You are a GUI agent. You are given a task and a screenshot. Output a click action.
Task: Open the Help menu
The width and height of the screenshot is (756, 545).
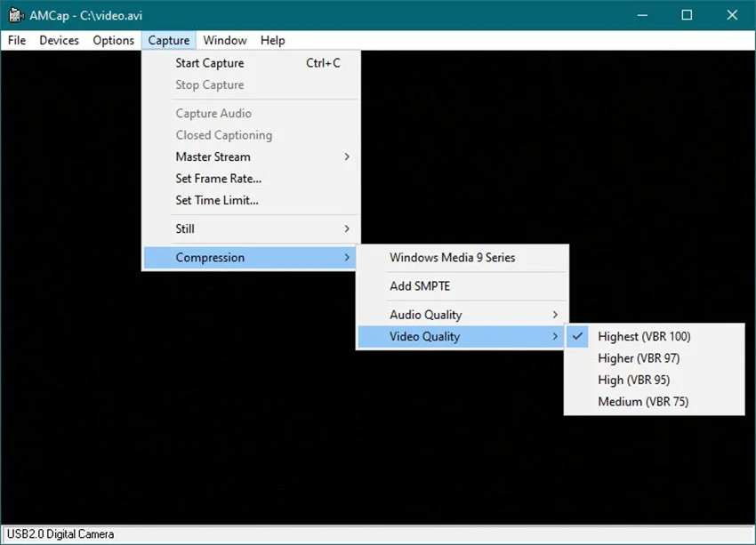(272, 40)
